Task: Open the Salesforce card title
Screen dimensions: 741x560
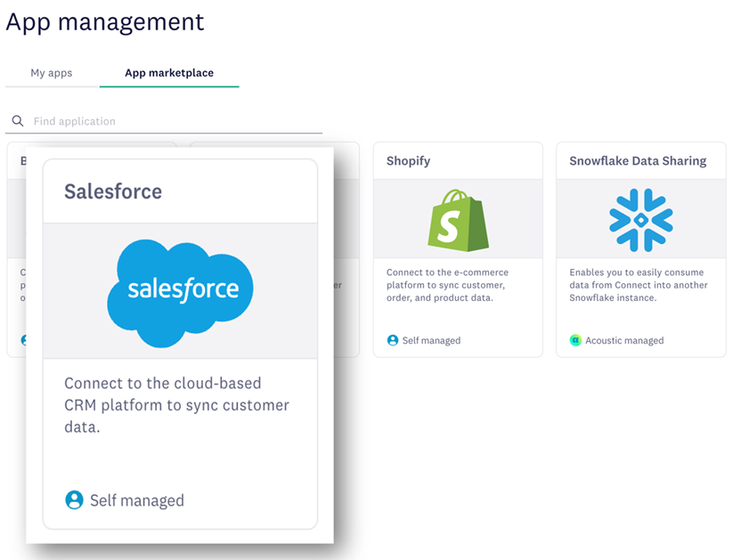Action: (113, 191)
